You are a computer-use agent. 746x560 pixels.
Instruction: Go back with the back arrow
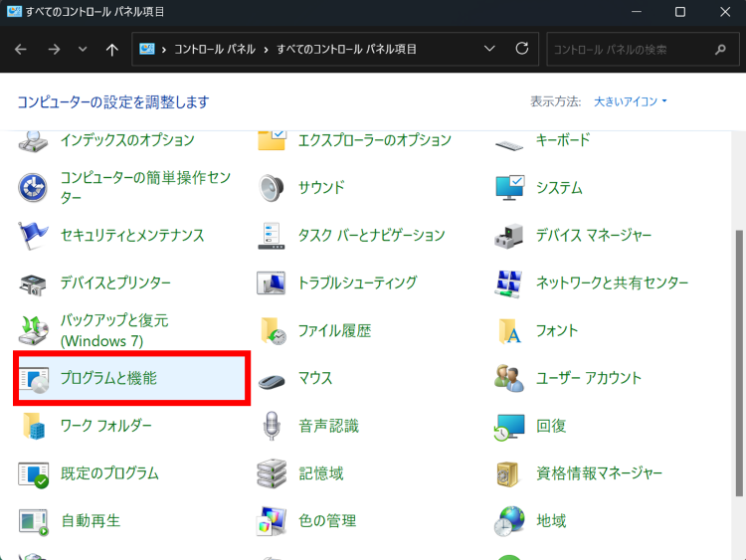(21, 49)
